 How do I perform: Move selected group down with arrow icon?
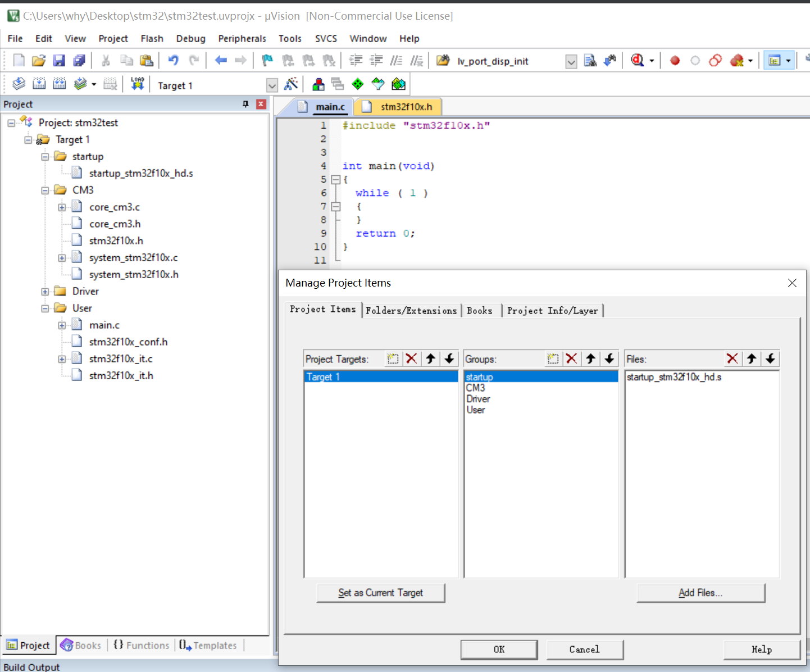click(609, 358)
